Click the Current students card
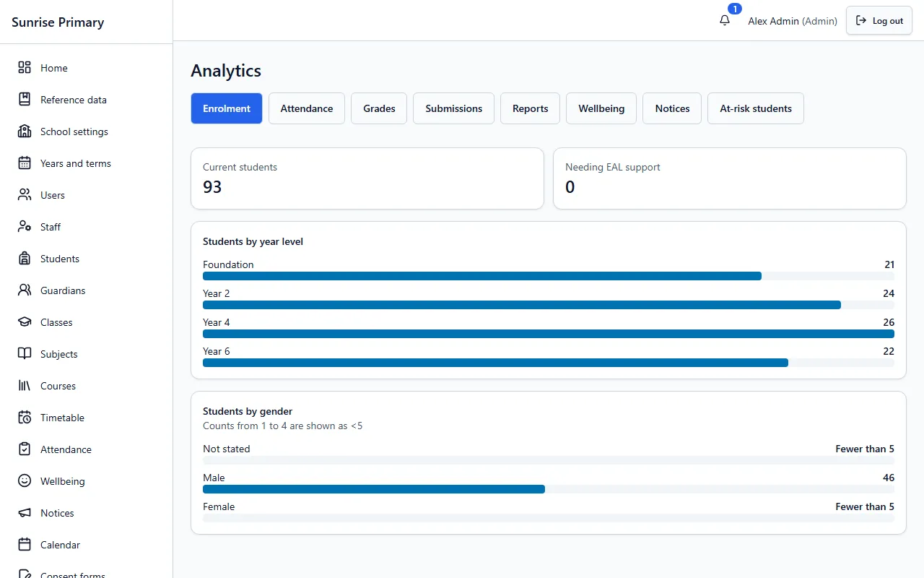Image resolution: width=924 pixels, height=578 pixels. tap(367, 178)
